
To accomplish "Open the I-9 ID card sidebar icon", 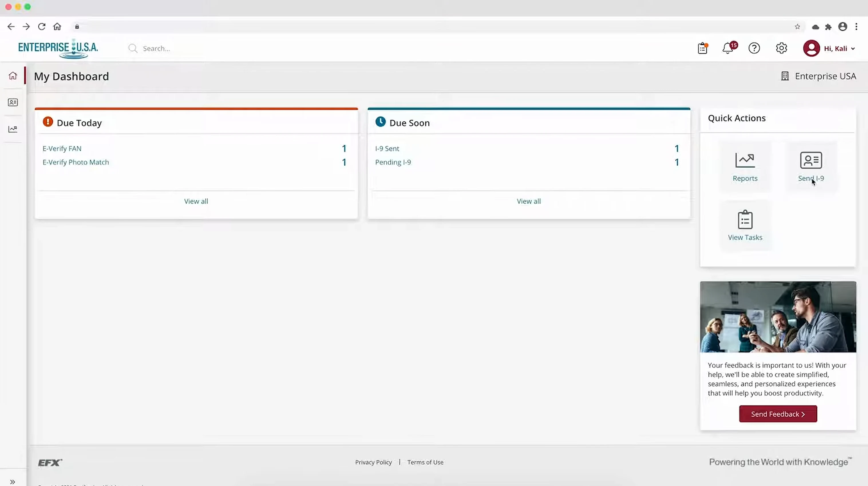I will click(13, 102).
